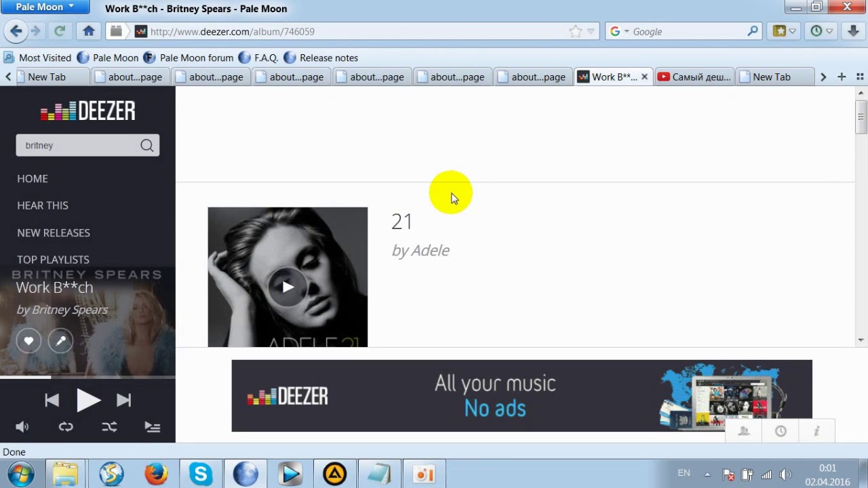Switch to the YouTube Самый деш... tab
Image resolution: width=868 pixels, height=488 pixels.
(694, 77)
